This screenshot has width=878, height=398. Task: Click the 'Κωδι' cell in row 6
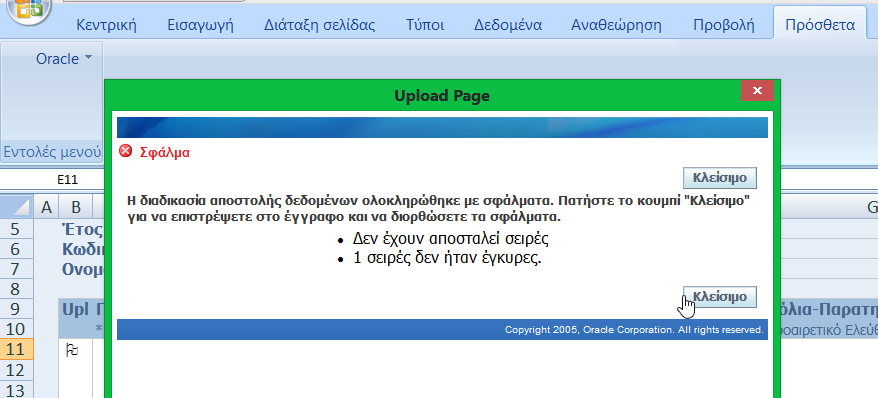point(82,249)
